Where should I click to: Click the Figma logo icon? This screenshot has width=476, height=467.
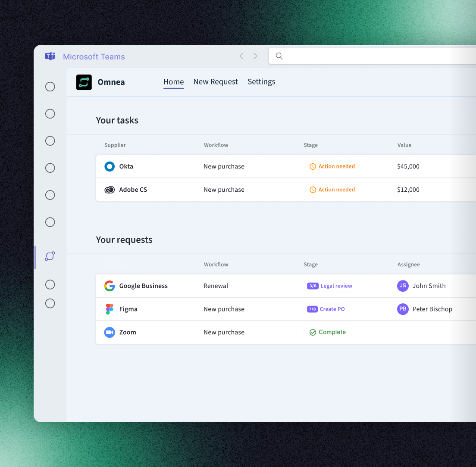110,309
